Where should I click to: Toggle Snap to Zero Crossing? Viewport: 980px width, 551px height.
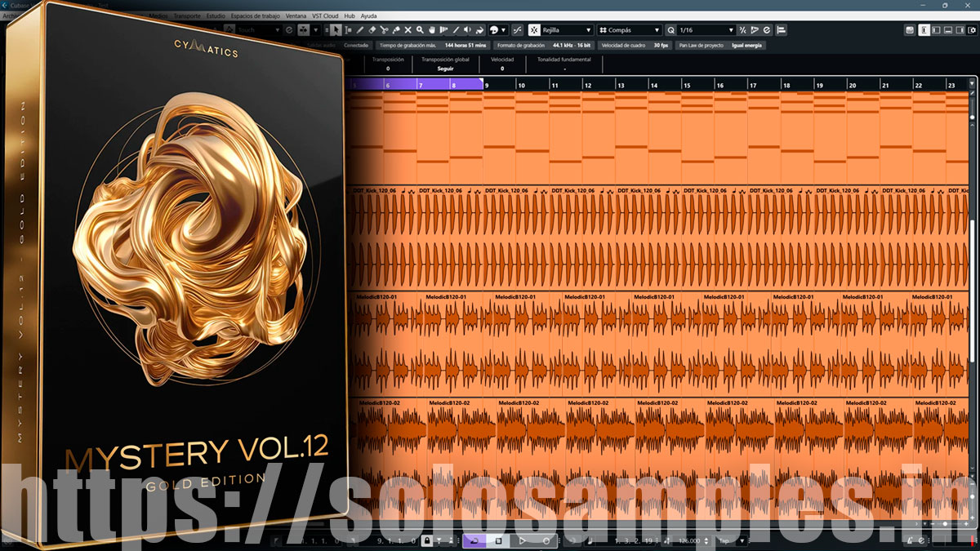pos(516,29)
